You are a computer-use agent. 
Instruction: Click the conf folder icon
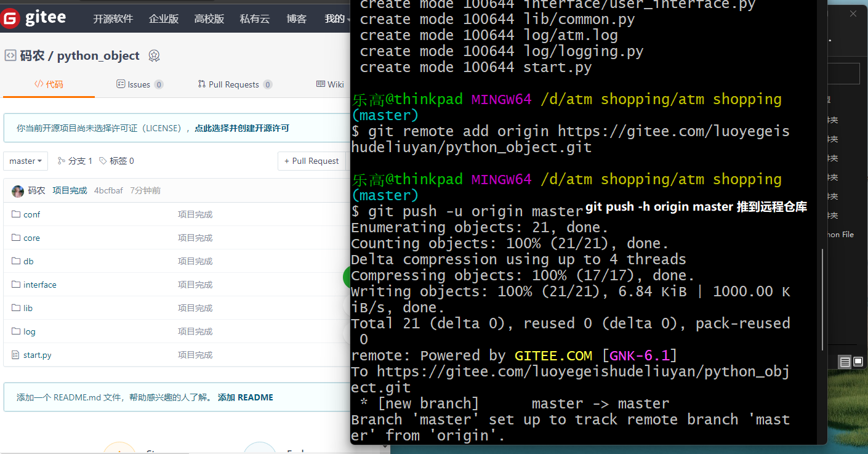point(16,214)
